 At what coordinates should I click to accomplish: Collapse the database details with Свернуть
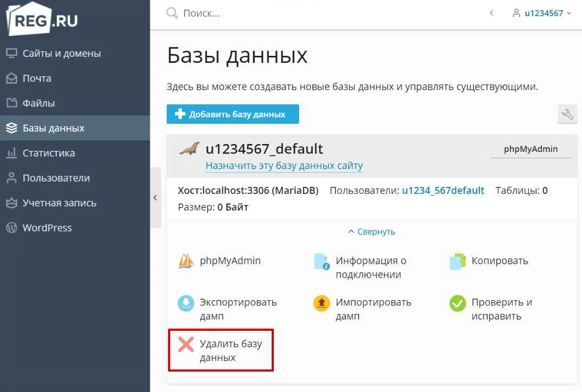(372, 232)
